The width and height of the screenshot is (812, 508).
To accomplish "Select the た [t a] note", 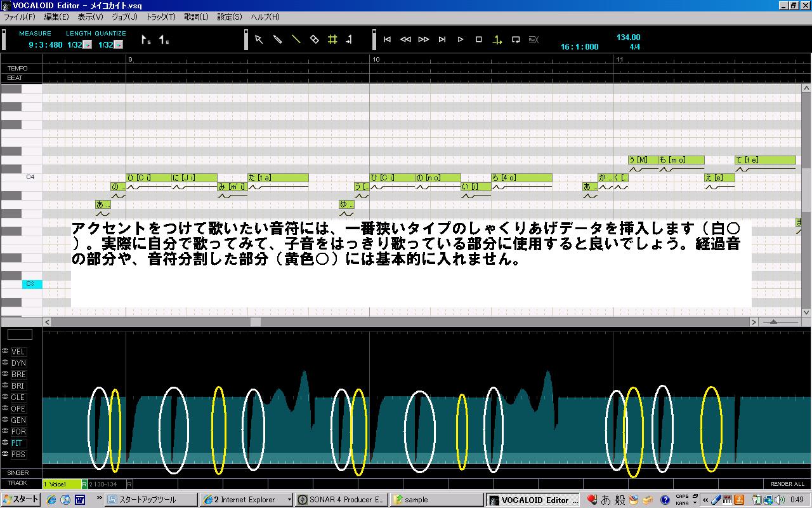I will [278, 178].
